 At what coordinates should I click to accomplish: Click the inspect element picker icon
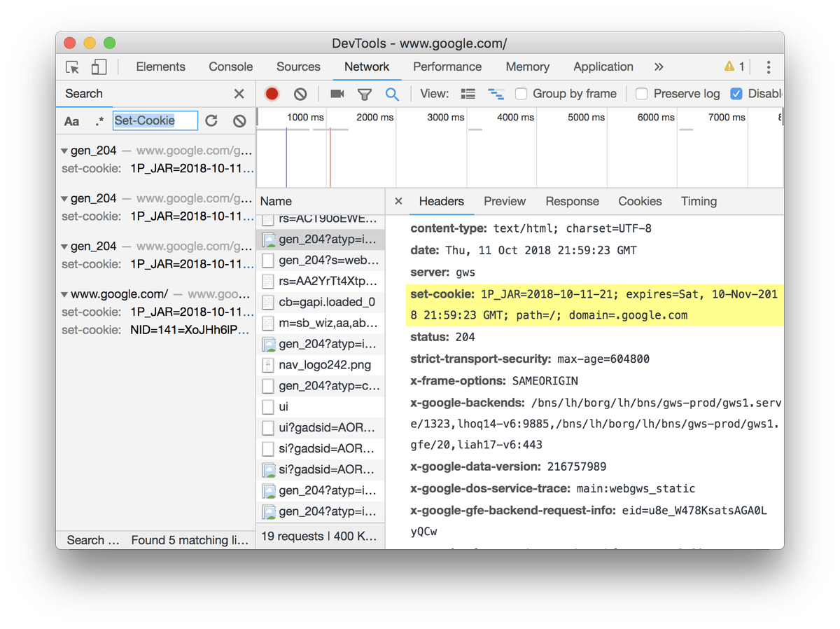[72, 67]
